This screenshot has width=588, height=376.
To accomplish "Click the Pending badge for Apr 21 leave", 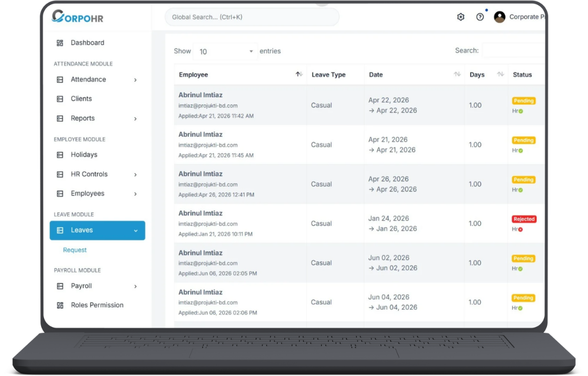I will point(524,141).
